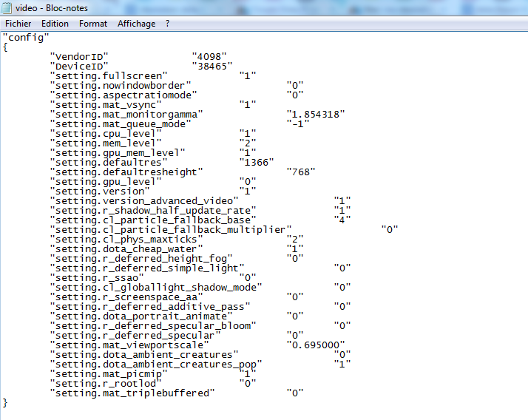Screen dimensions: 528x420
Task: Click the "setting.cpu_level" key
Action: pos(106,134)
